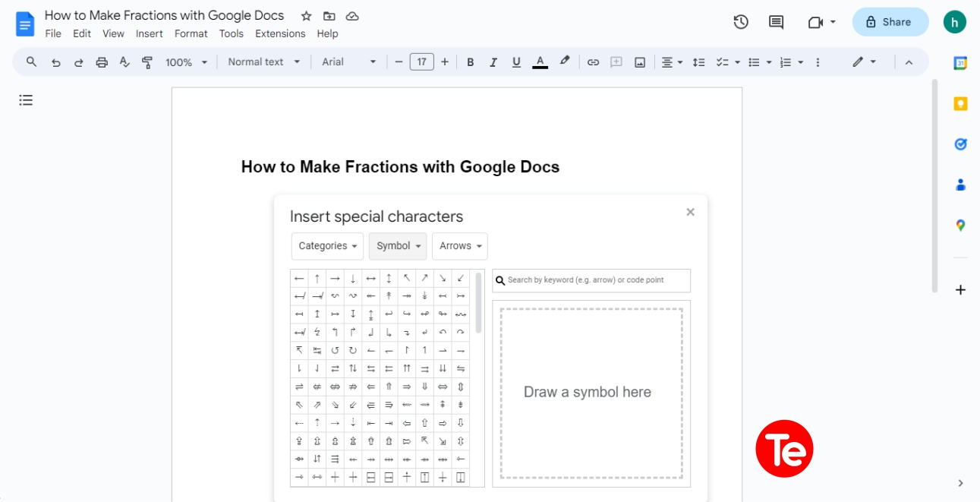Get add-ons with the plus icon
Viewport: 980px width, 502px height.
(960, 290)
